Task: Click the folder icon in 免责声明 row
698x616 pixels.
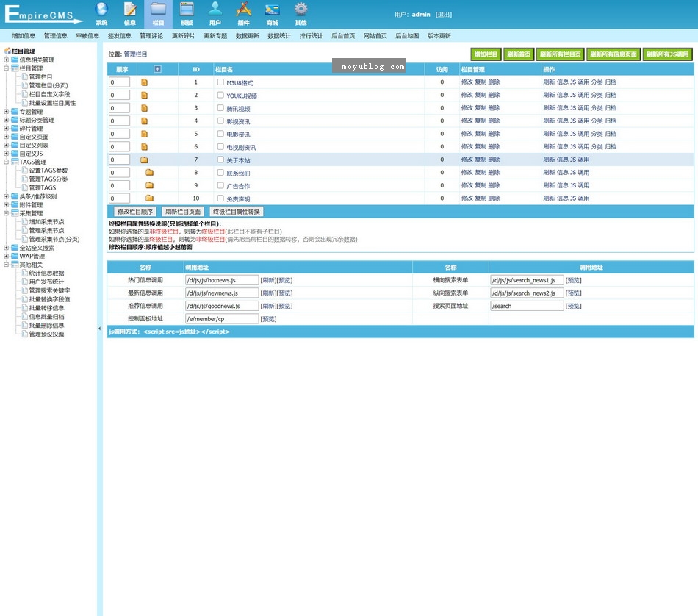Action: [150, 198]
